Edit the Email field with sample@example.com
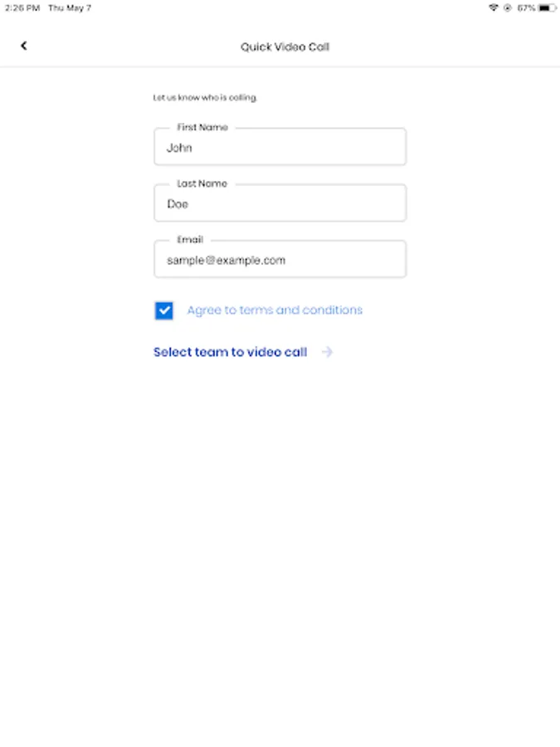Viewport: 560px width, 747px height. pos(280,259)
